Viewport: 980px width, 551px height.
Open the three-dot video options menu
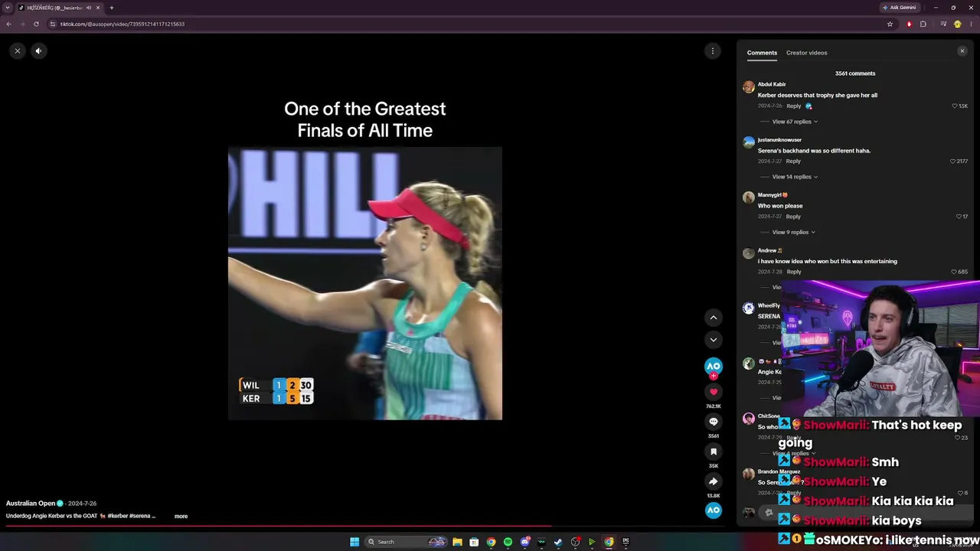point(713,51)
